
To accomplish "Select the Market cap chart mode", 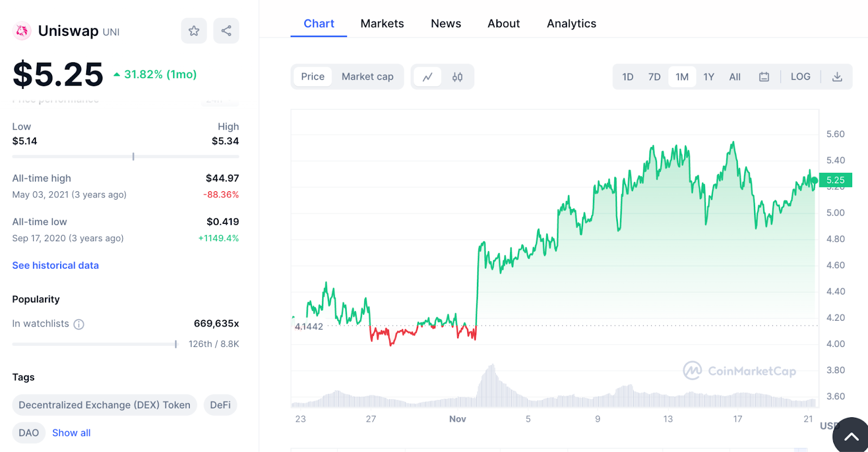I will [x=367, y=77].
